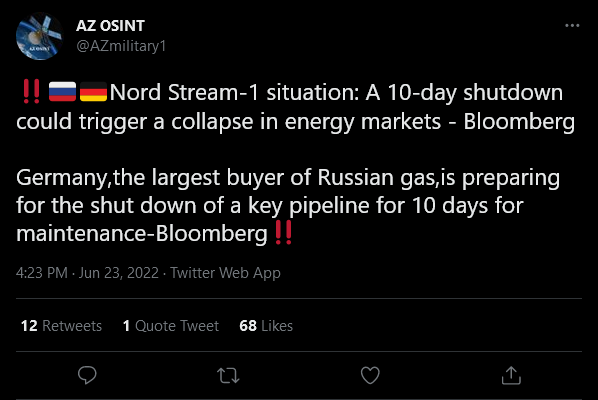Click the Jun 23, 2022 date
The height and width of the screenshot is (400, 598).
click(119, 273)
